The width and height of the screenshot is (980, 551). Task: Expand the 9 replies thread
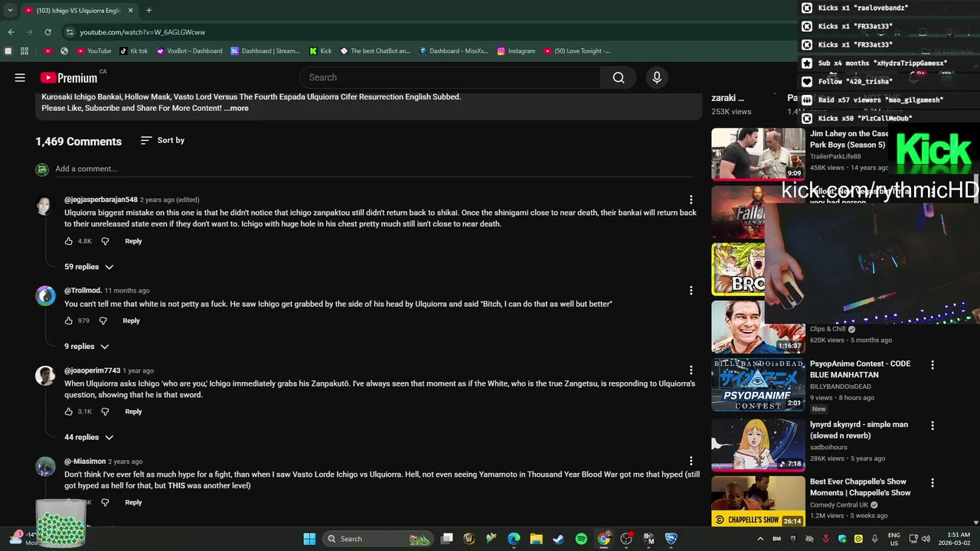pos(87,347)
